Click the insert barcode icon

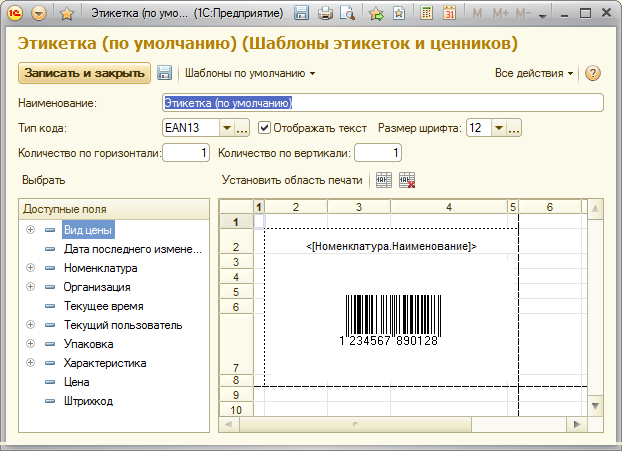coord(384,180)
